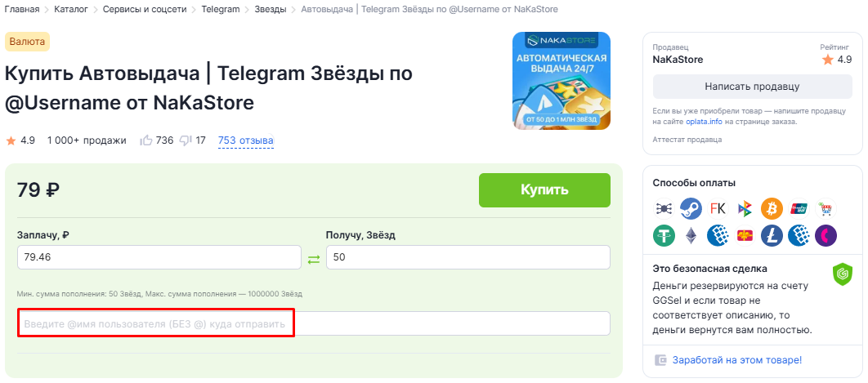The height and width of the screenshot is (383, 868).
Task: Pick the purple crescent payment icon
Action: point(826,236)
